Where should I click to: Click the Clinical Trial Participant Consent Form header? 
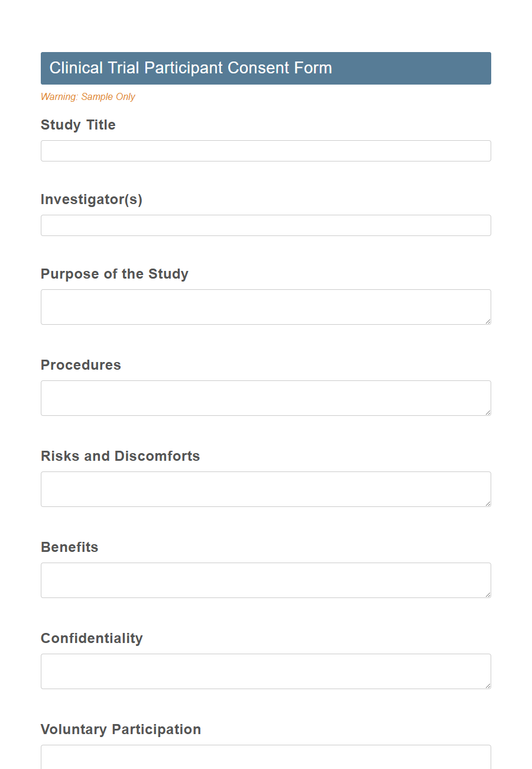coord(190,68)
